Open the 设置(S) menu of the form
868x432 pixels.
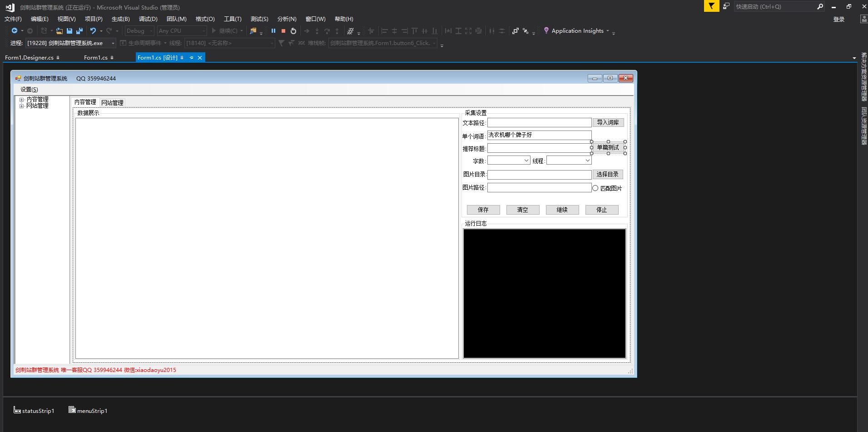(x=29, y=90)
